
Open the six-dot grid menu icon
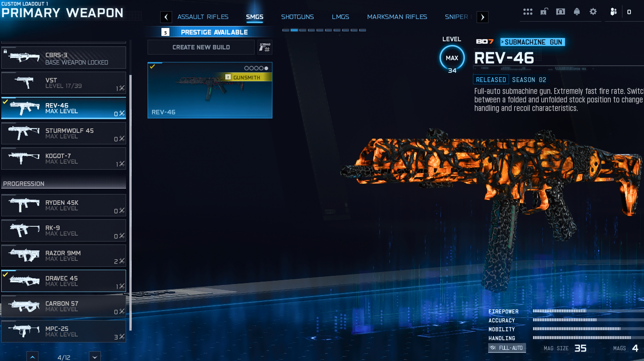point(527,12)
